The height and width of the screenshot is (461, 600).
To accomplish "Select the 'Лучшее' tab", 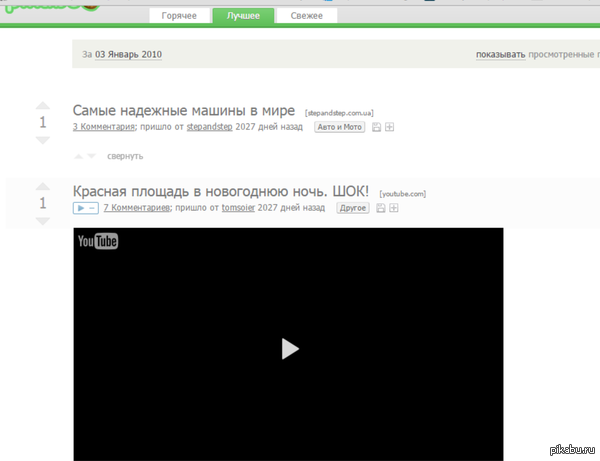I will point(243,16).
